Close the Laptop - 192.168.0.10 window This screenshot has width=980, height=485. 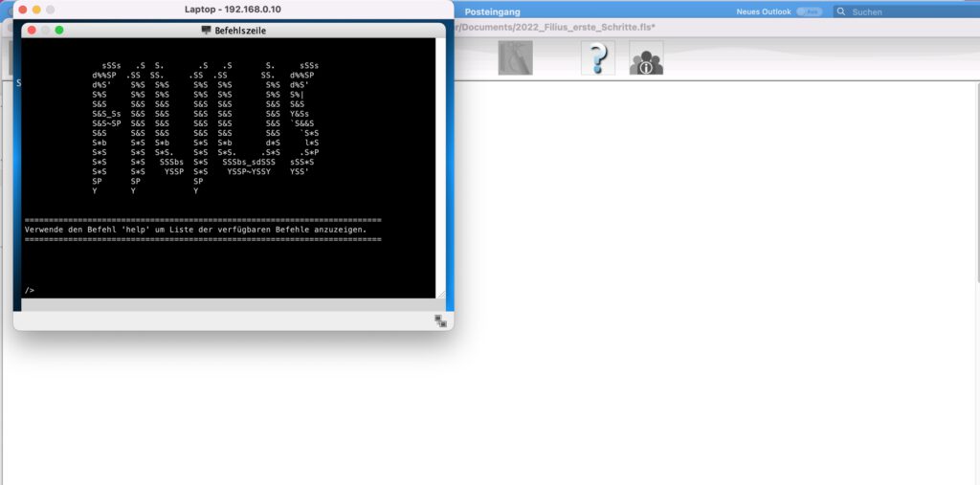(23, 10)
